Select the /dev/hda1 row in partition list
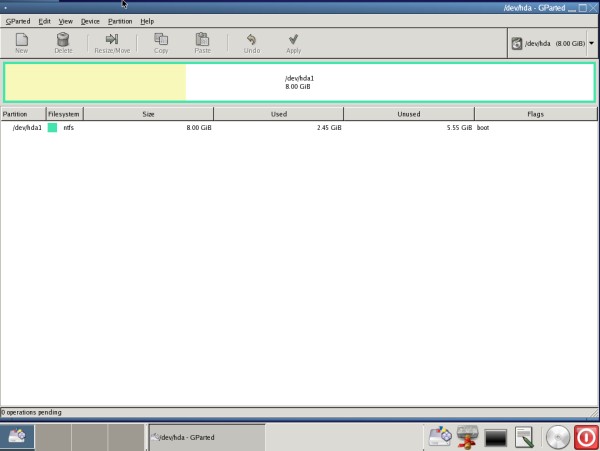The width and height of the screenshot is (600, 451). [299, 127]
